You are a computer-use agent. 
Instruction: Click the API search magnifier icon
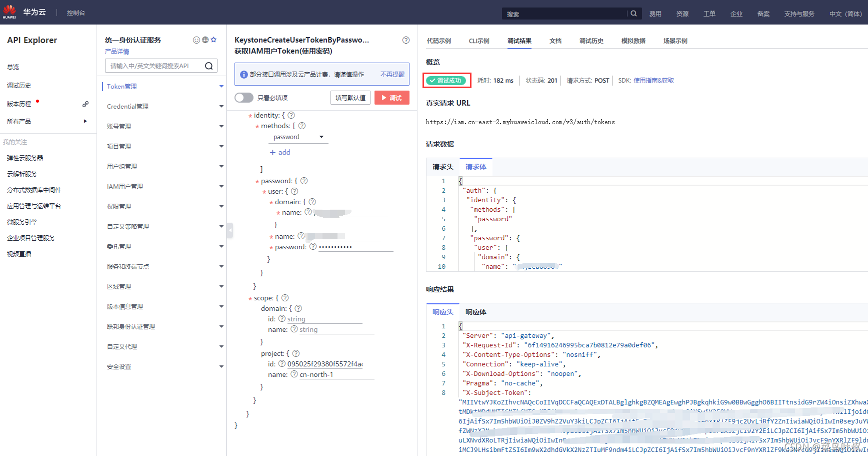[209, 66]
